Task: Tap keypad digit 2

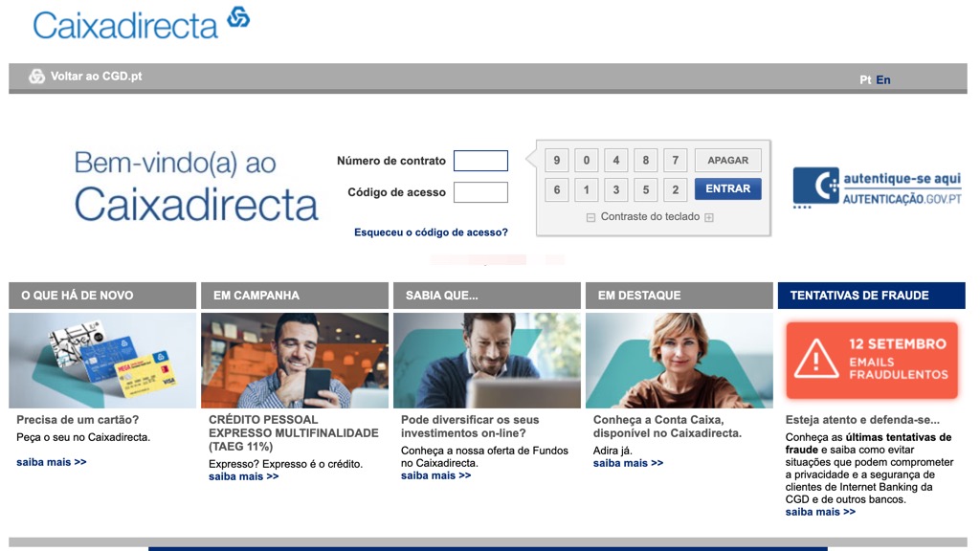Action: 675,190
